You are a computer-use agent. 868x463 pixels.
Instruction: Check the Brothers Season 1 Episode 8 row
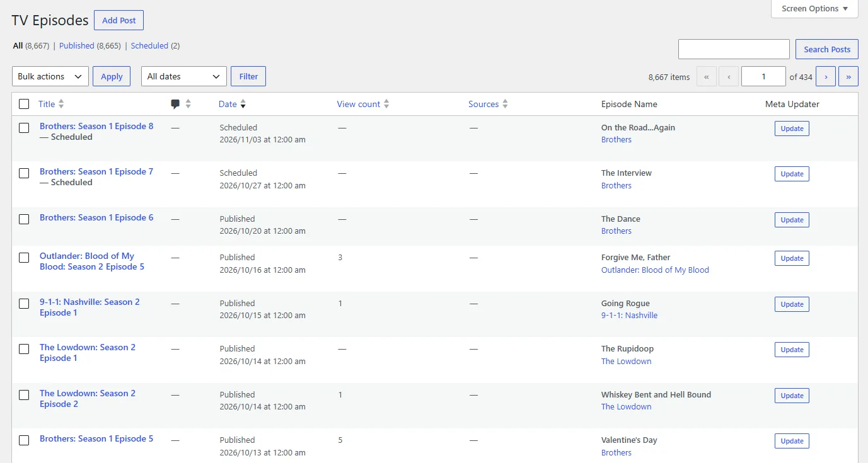pyautogui.click(x=24, y=128)
